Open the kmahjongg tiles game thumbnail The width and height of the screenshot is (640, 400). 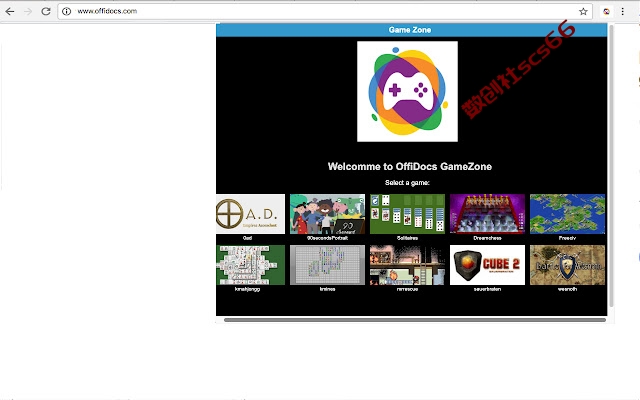point(251,265)
